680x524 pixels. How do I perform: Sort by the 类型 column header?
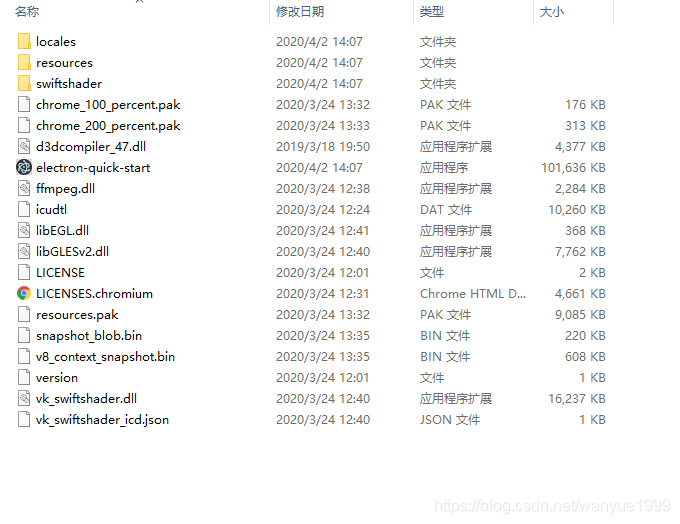[x=432, y=12]
